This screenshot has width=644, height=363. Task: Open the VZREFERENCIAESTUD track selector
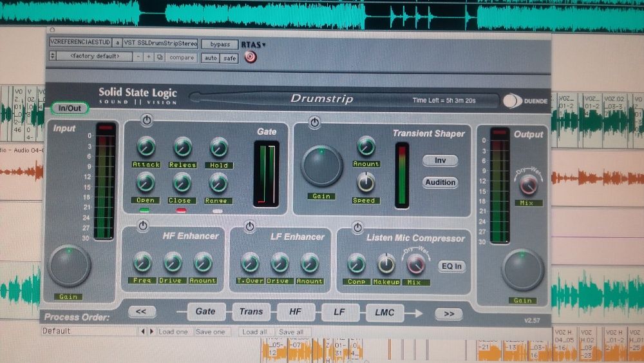[x=80, y=43]
